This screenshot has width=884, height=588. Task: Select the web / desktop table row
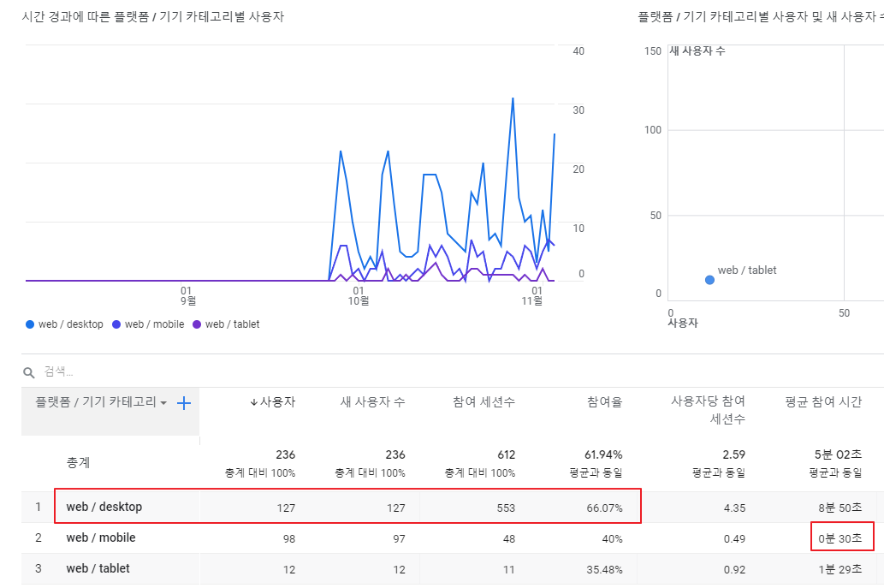pos(453,508)
